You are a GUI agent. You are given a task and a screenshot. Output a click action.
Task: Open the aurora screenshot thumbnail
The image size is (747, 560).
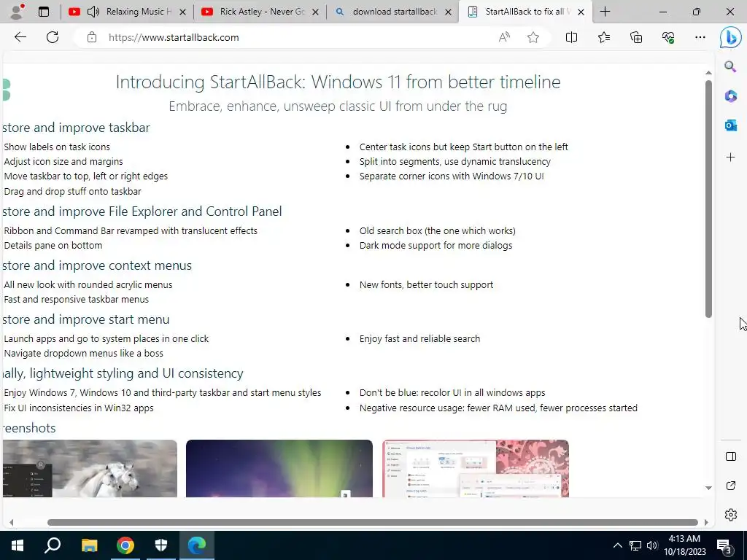click(279, 469)
